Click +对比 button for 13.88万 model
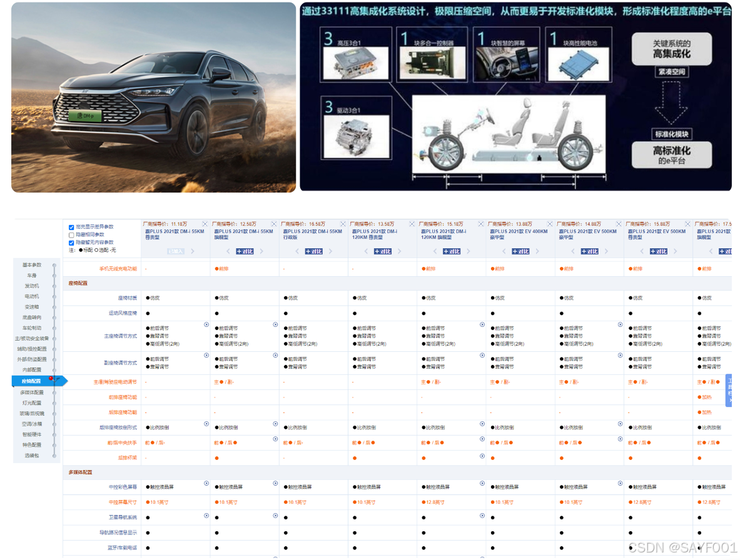The width and height of the screenshot is (740, 560). pyautogui.click(x=520, y=251)
